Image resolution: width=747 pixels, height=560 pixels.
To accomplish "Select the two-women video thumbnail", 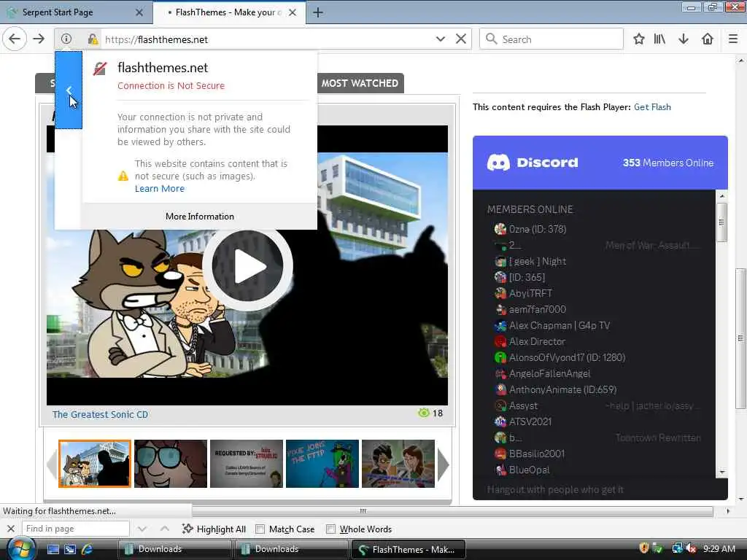I will click(398, 463).
